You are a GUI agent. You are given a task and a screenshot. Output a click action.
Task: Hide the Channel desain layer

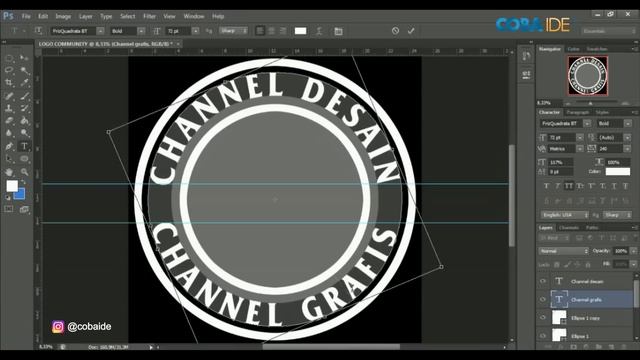coord(543,281)
